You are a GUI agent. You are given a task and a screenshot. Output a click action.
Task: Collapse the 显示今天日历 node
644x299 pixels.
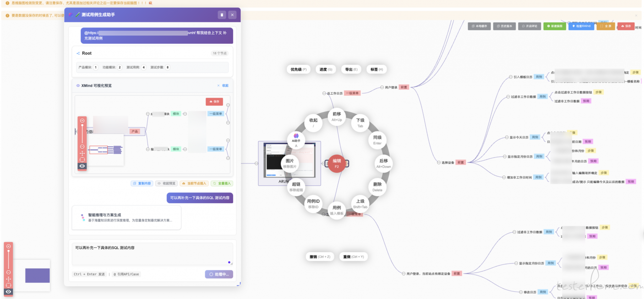pyautogui.click(x=507, y=137)
